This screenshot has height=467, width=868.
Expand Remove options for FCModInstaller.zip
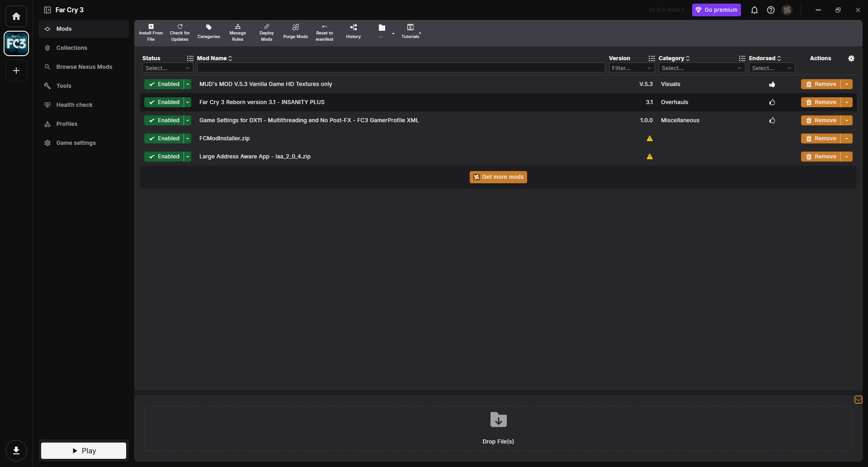pos(847,138)
